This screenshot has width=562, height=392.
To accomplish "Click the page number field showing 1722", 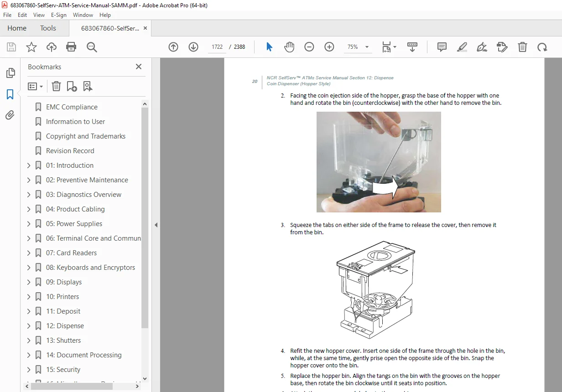I will (217, 47).
